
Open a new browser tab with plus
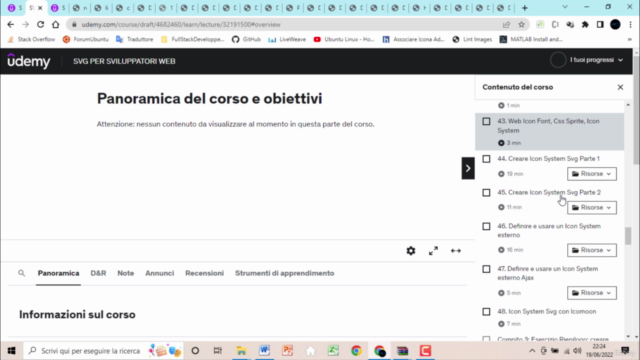[x=525, y=8]
